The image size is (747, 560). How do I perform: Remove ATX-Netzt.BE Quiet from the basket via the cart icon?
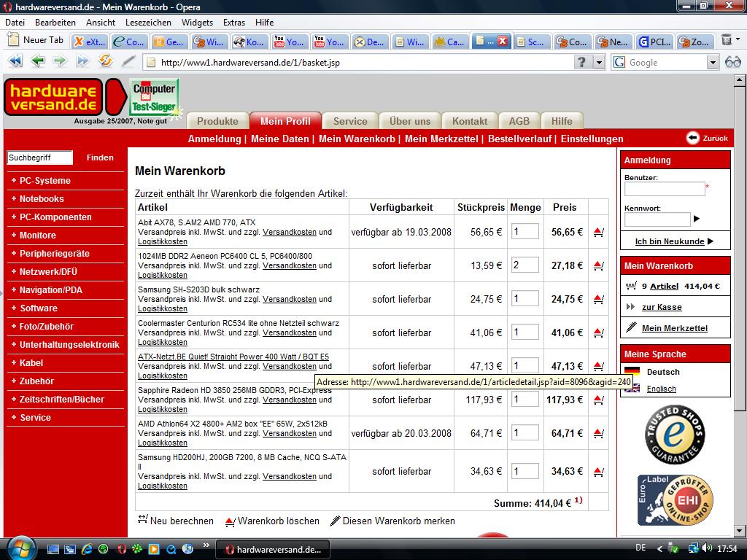599,366
